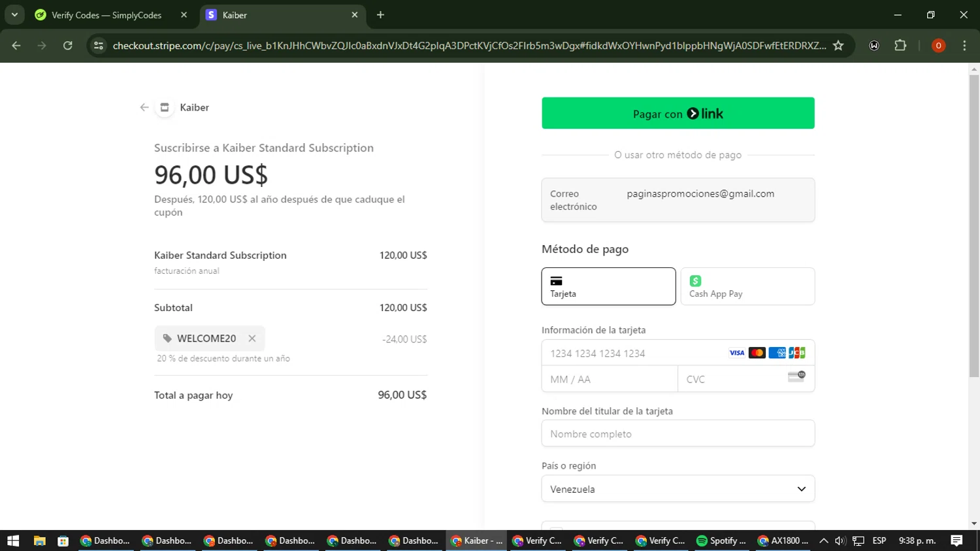Screen dimensions: 980x551
Task: Switch to the AX1800 taskbar window
Action: point(783,541)
